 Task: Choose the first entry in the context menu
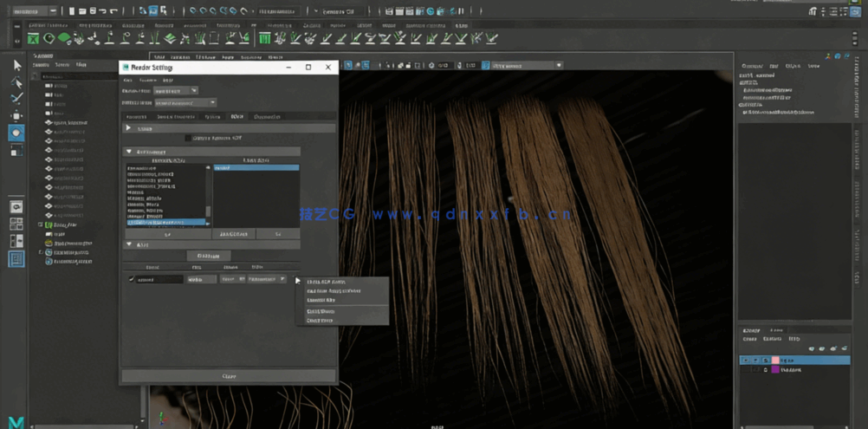click(x=326, y=282)
